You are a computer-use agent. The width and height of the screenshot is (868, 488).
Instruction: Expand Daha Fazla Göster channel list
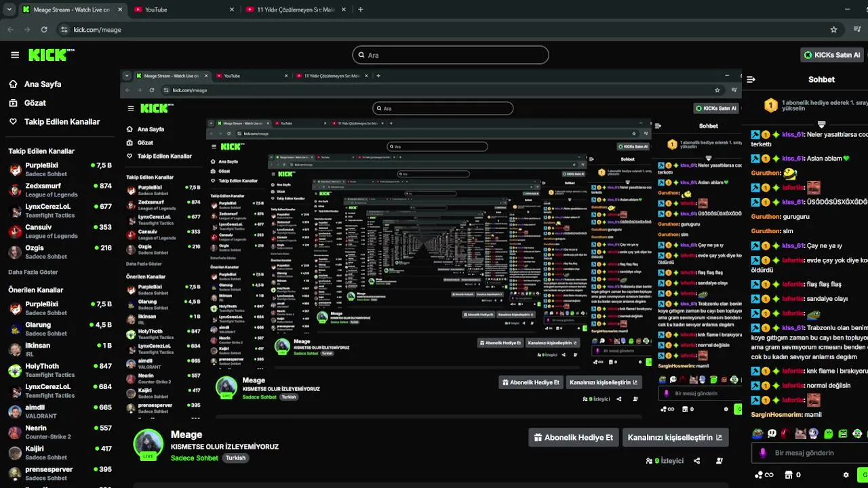(33, 272)
